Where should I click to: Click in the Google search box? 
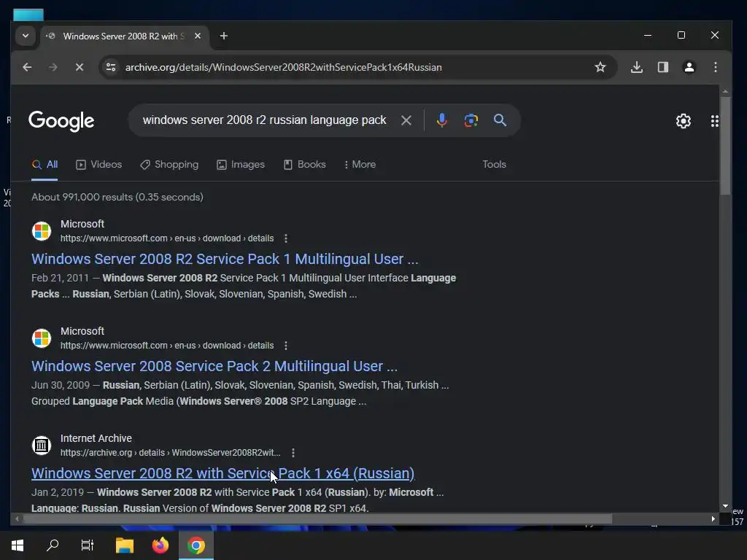[x=264, y=120]
